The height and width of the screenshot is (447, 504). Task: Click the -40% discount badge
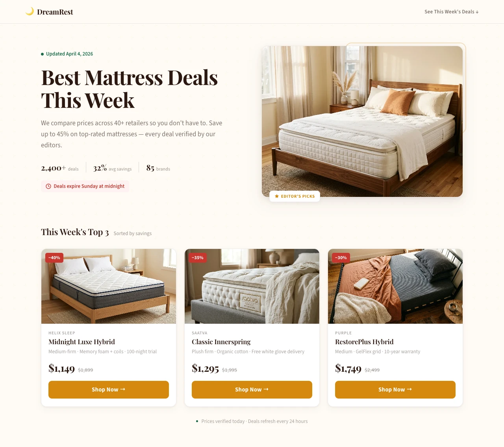click(54, 258)
